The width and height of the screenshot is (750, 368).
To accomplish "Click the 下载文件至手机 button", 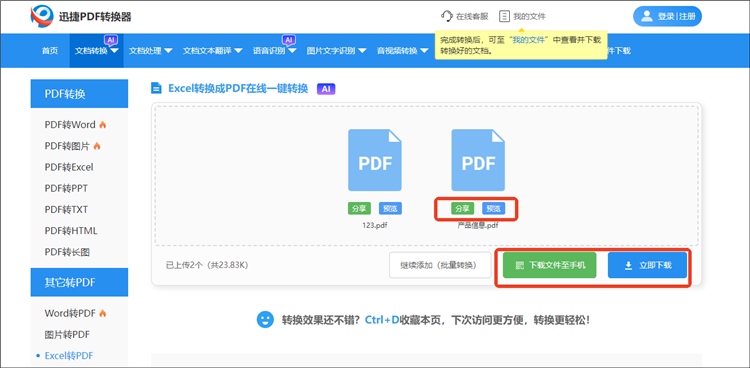I will click(x=550, y=265).
